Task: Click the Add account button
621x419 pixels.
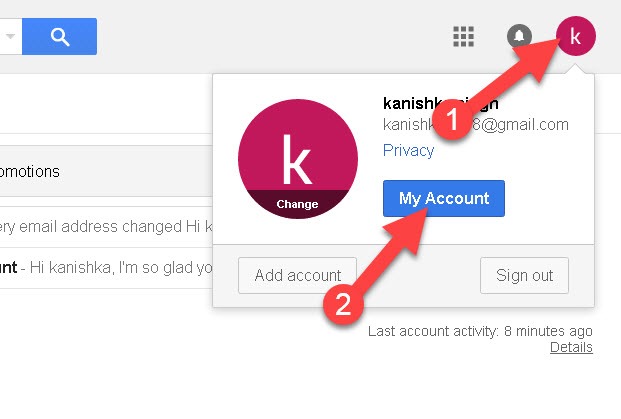Action: 297,276
